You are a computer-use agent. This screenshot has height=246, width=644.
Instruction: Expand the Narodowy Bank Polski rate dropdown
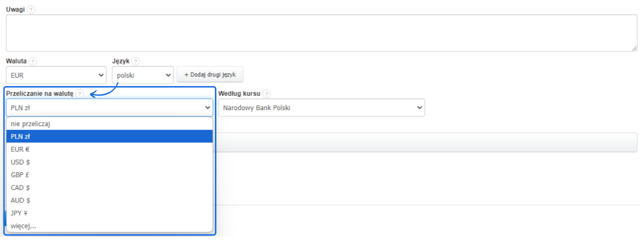[321, 108]
